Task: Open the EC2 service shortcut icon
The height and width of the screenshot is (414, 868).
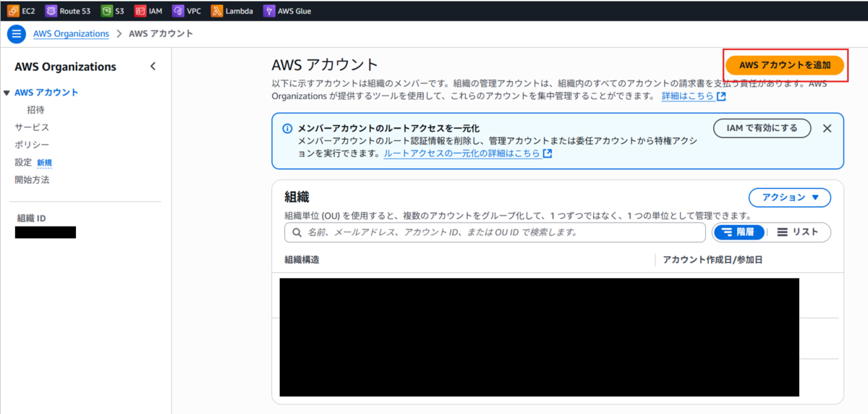Action: [13, 11]
